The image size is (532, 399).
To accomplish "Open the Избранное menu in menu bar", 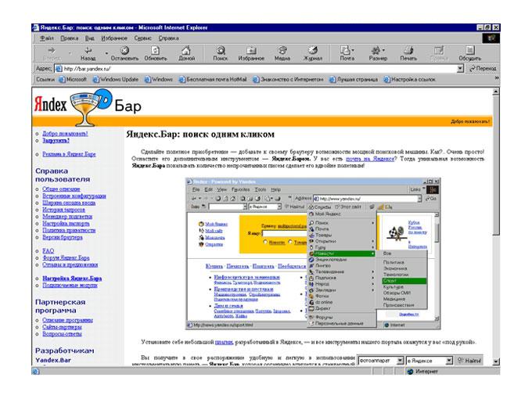I will pyautogui.click(x=114, y=38).
